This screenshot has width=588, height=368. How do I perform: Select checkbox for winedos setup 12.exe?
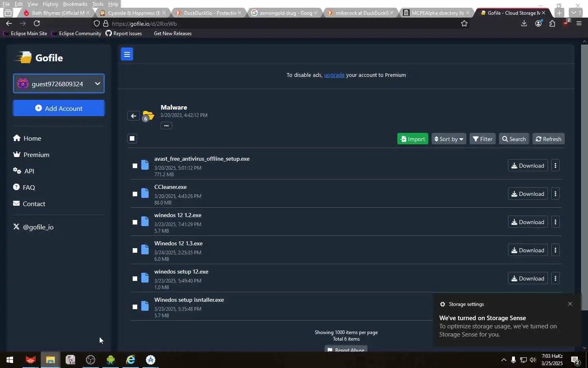tap(135, 279)
